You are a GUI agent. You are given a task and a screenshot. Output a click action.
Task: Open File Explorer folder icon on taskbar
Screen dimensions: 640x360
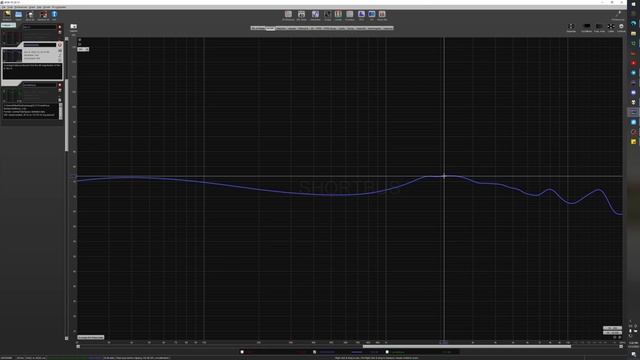[633, 33]
